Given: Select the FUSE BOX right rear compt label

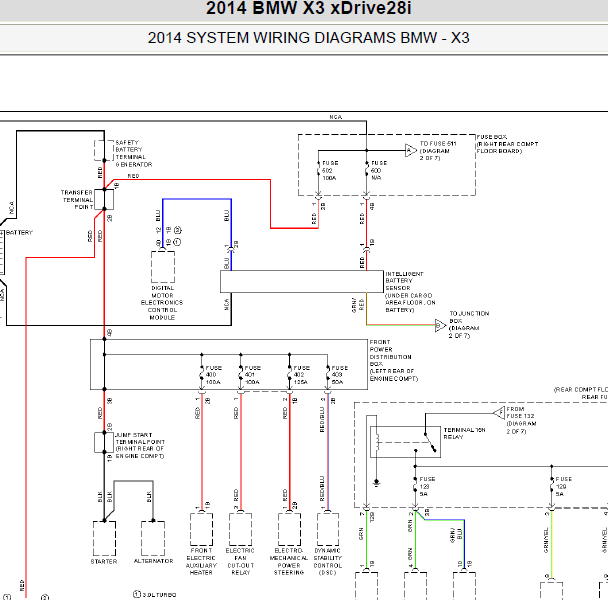Looking at the screenshot, I should [507, 144].
